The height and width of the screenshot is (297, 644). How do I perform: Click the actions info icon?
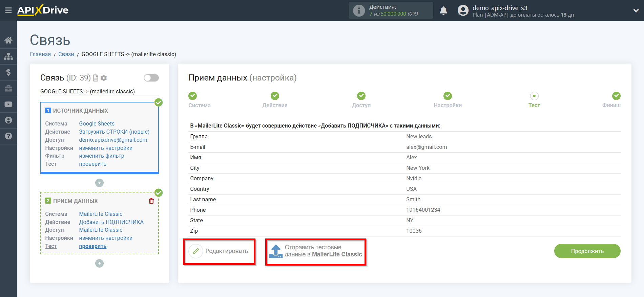(359, 10)
